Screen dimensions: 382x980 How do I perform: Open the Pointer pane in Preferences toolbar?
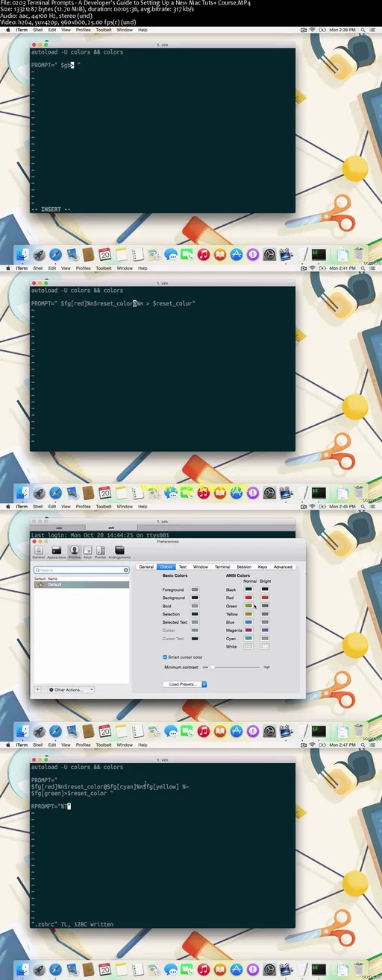click(x=100, y=551)
